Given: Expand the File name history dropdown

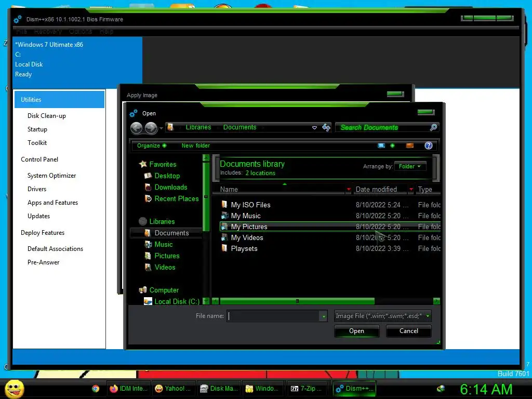Looking at the screenshot, I should 324,316.
